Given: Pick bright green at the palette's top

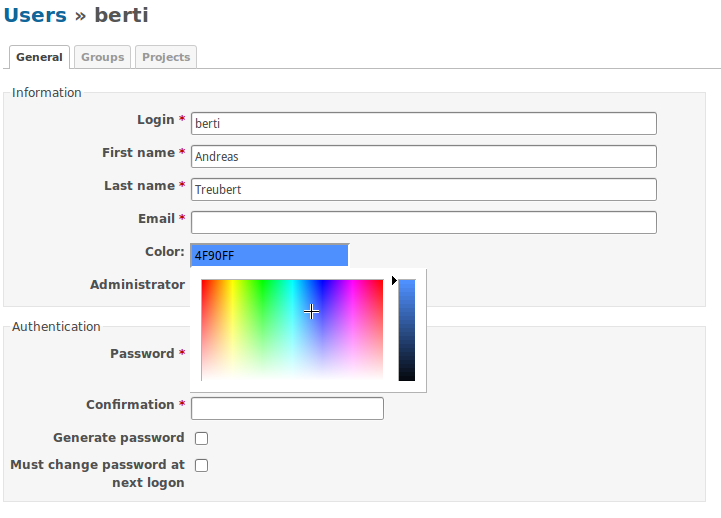Looking at the screenshot, I should pyautogui.click(x=262, y=283).
